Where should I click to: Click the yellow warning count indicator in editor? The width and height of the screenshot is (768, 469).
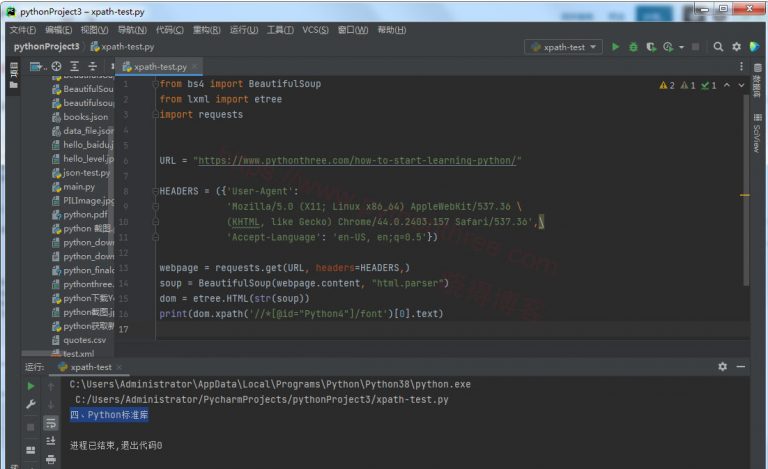tap(667, 85)
